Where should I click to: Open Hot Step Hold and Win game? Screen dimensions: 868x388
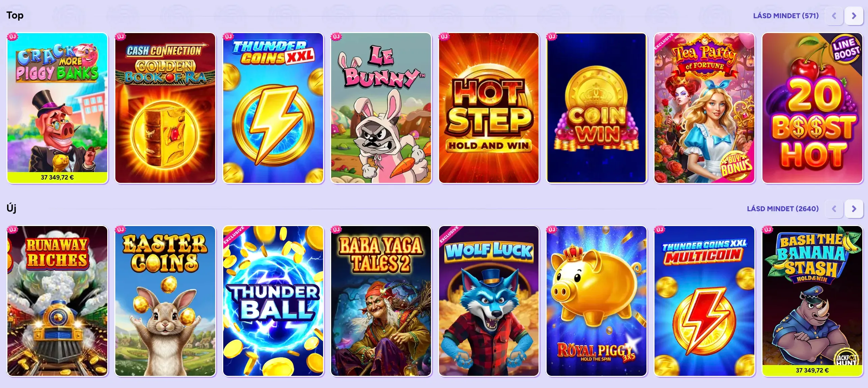coord(489,108)
